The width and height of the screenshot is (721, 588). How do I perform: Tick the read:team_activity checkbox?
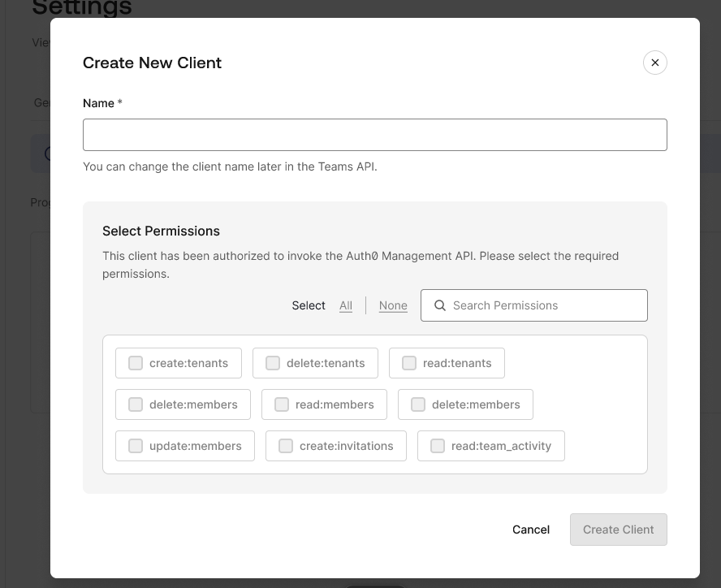[438, 446]
